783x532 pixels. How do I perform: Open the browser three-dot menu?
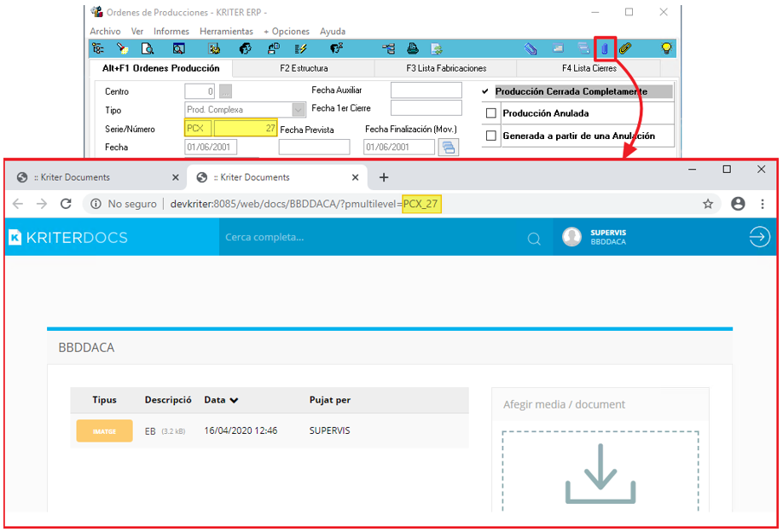point(762,204)
